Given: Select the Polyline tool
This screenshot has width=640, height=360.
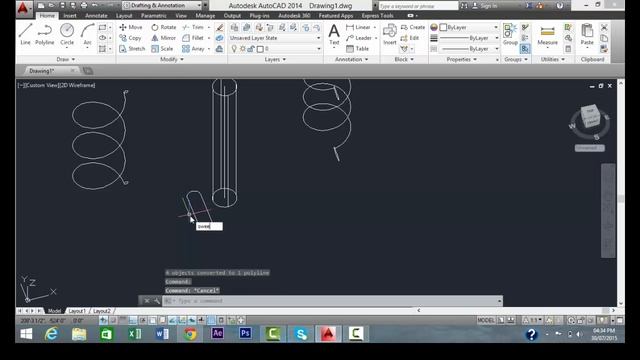Looking at the screenshot, I should 44,34.
